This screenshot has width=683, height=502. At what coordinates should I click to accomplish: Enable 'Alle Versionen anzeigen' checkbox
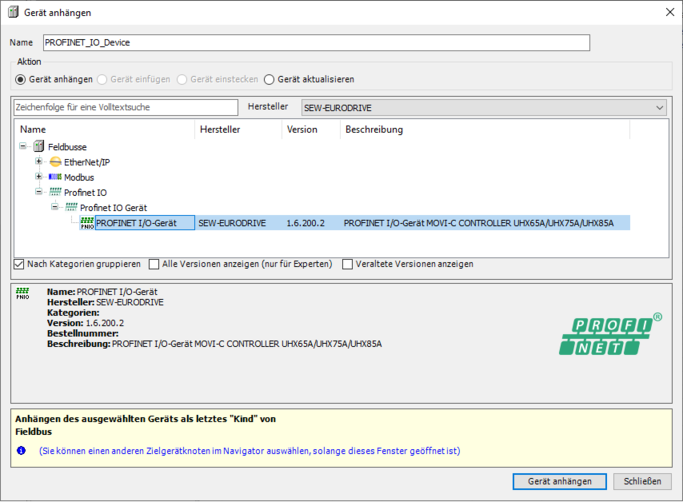point(154,264)
